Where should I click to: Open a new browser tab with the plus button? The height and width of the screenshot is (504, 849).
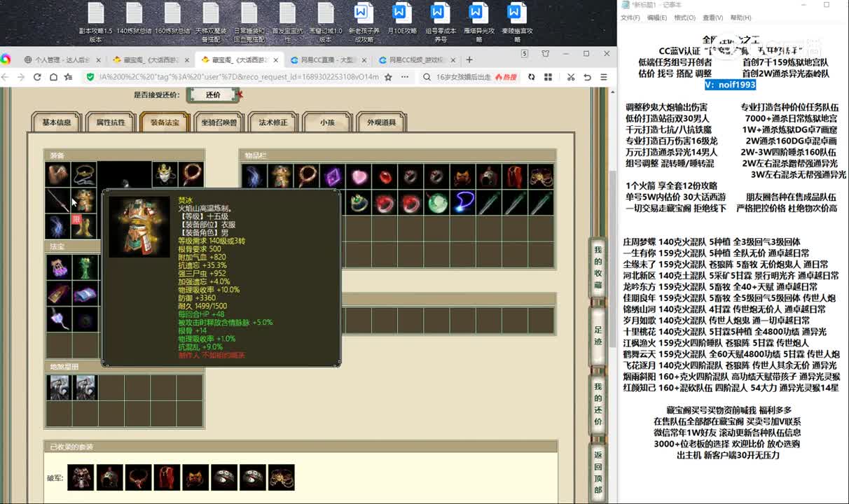click(x=469, y=59)
